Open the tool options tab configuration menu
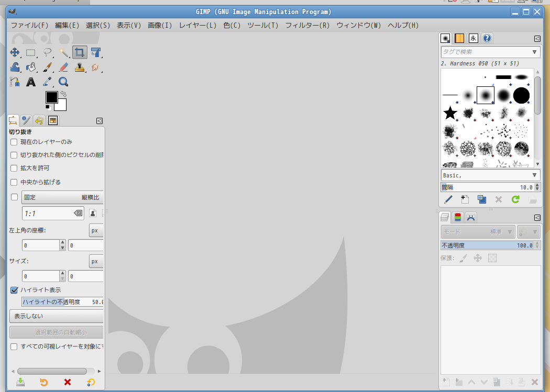The height and width of the screenshot is (392, 550). pos(100,121)
